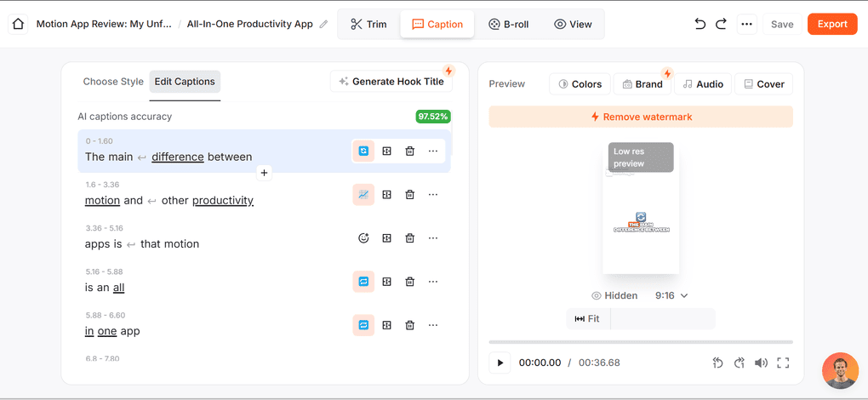Click the word "app" in "in one app" caption
This screenshot has height=400, width=868.
click(x=130, y=331)
